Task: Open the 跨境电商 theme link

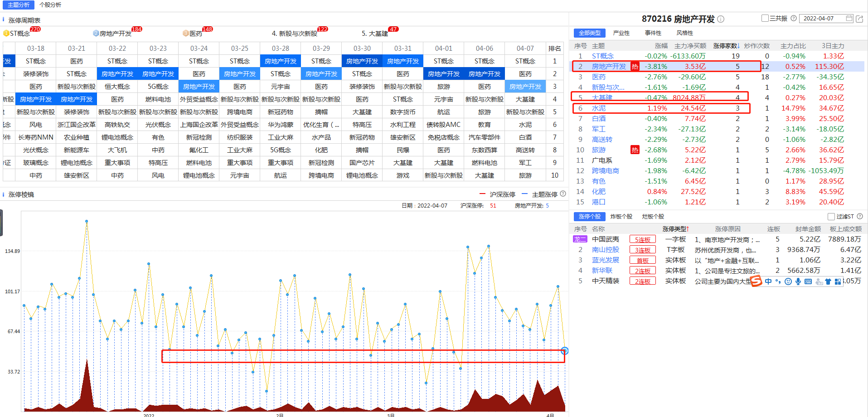Action: click(x=605, y=171)
